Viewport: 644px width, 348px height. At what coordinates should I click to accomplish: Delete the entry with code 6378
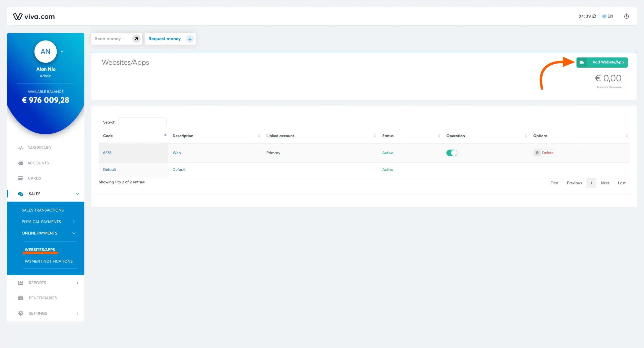[x=548, y=153]
